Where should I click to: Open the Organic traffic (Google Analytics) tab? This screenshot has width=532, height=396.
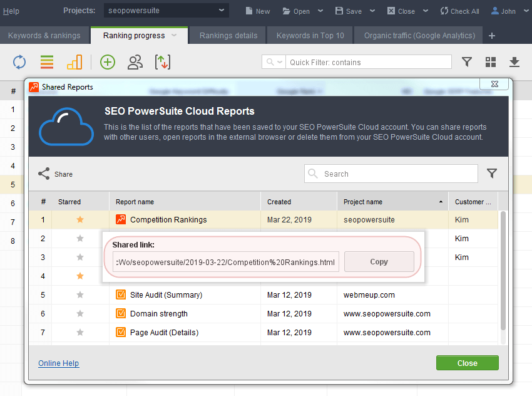coord(419,36)
